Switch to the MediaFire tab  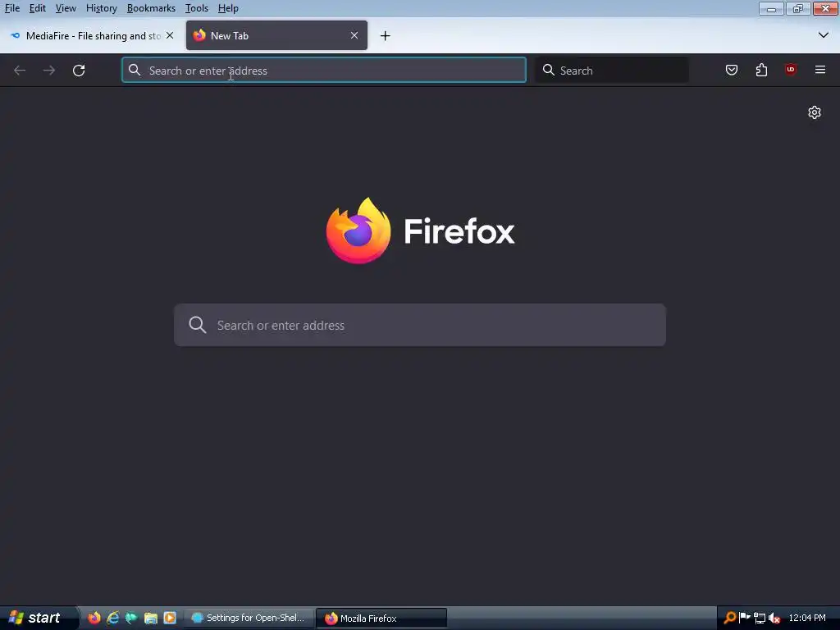(x=92, y=35)
